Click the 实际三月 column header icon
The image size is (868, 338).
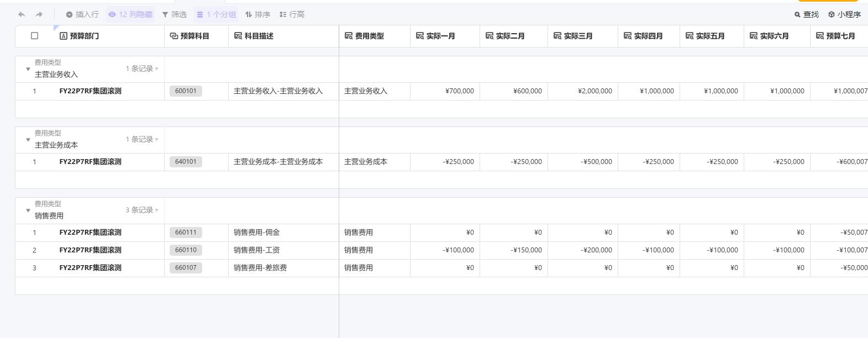coord(557,36)
